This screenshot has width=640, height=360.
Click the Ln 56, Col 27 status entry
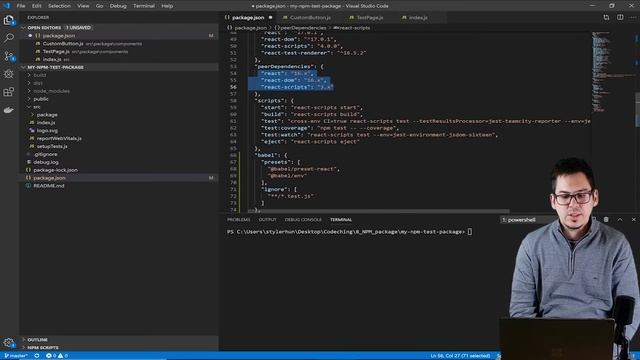(460, 356)
